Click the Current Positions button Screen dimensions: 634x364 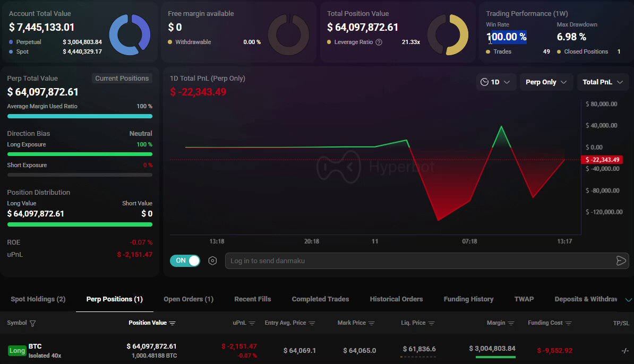(122, 79)
